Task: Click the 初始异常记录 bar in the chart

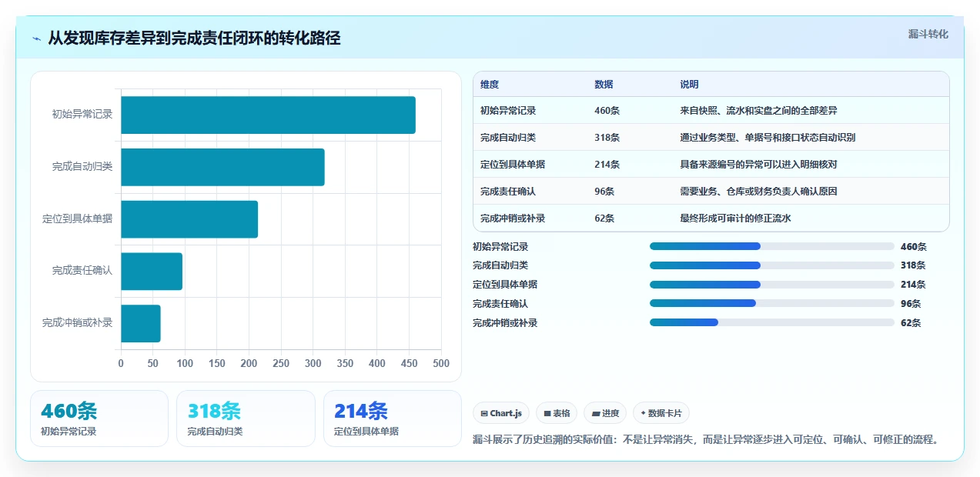Action: 268,115
